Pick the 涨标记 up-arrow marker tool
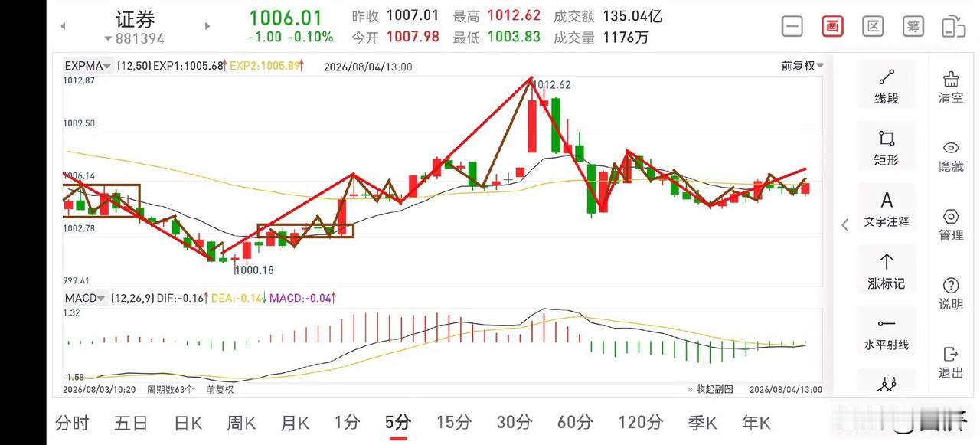Screen dimensions: 980x445 [887, 272]
